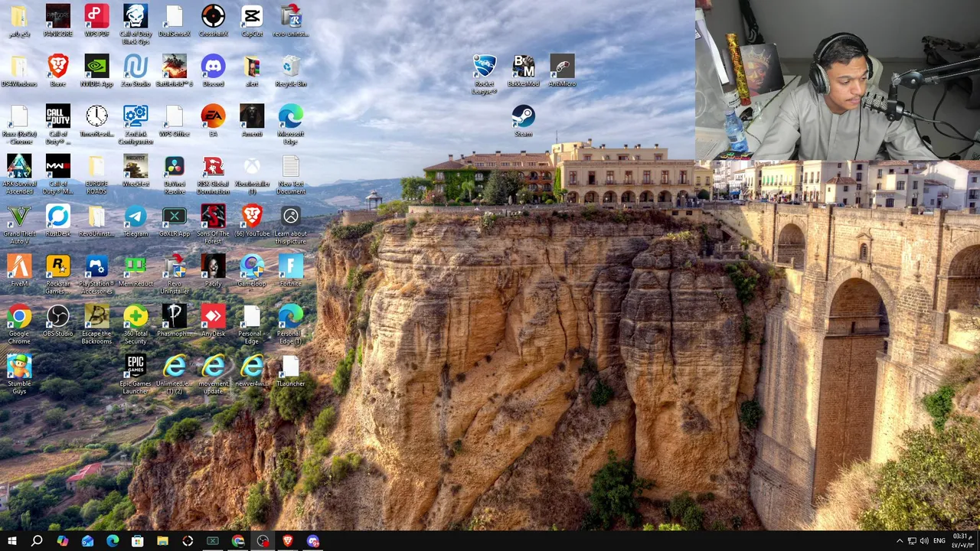
Task: Show hidden system tray icons
Action: click(900, 542)
